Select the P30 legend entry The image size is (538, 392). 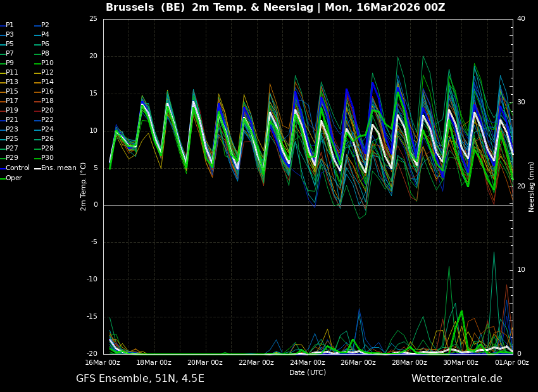coord(47,158)
